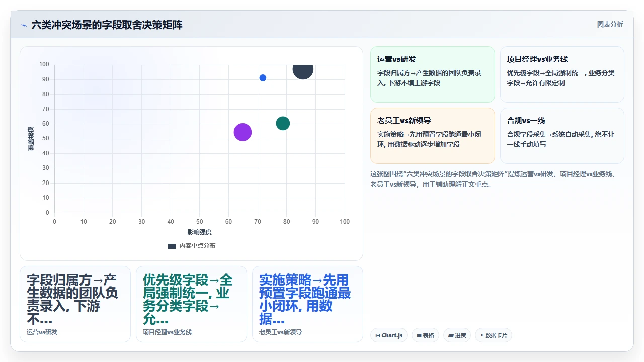Click the 项目经理vs业务线 caption under the green card
The height and width of the screenshot is (362, 644).
(167, 332)
